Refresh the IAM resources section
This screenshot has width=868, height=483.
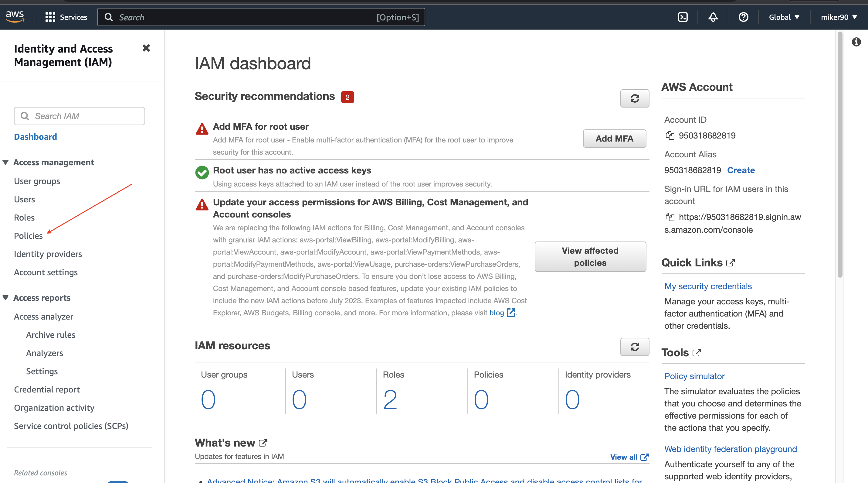[635, 347]
